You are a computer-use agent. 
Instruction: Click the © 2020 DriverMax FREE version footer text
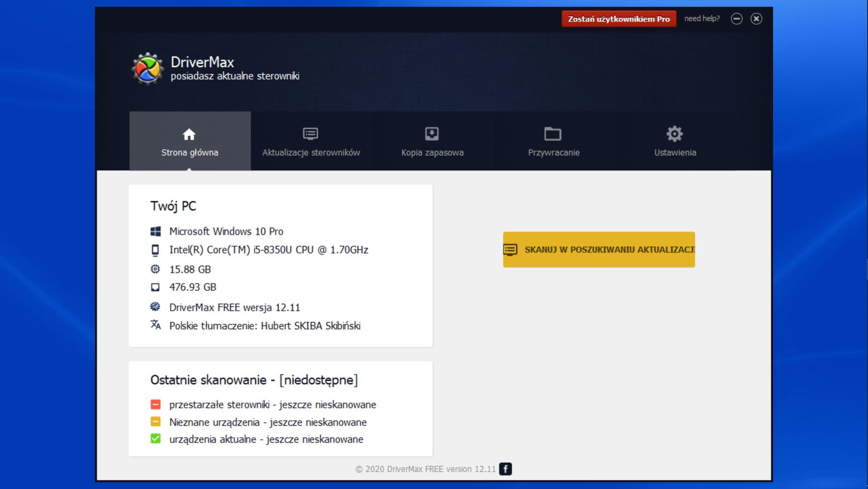425,469
